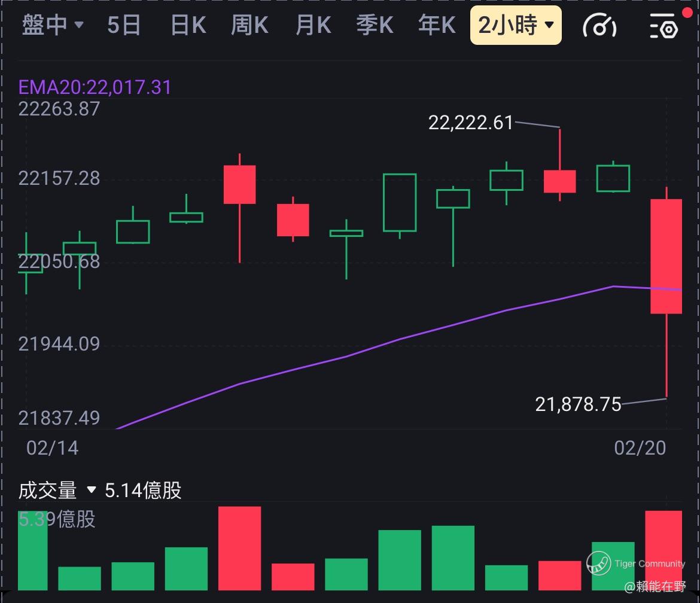The height and width of the screenshot is (603, 700).
Task: Open the speedometer indicator icon
Action: (x=599, y=26)
